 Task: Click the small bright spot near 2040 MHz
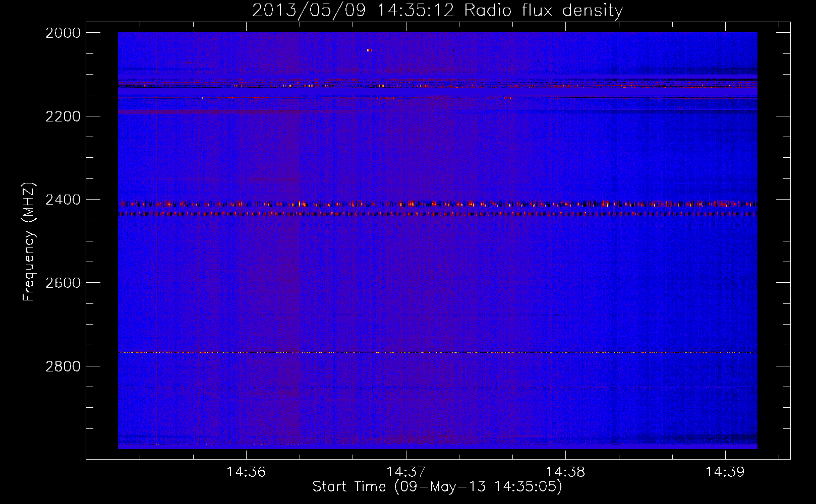[369, 50]
